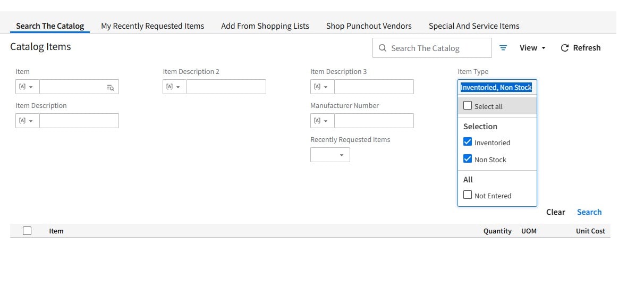644x285 pixels.
Task: Tick the Not Entered checkbox
Action: pyautogui.click(x=468, y=195)
